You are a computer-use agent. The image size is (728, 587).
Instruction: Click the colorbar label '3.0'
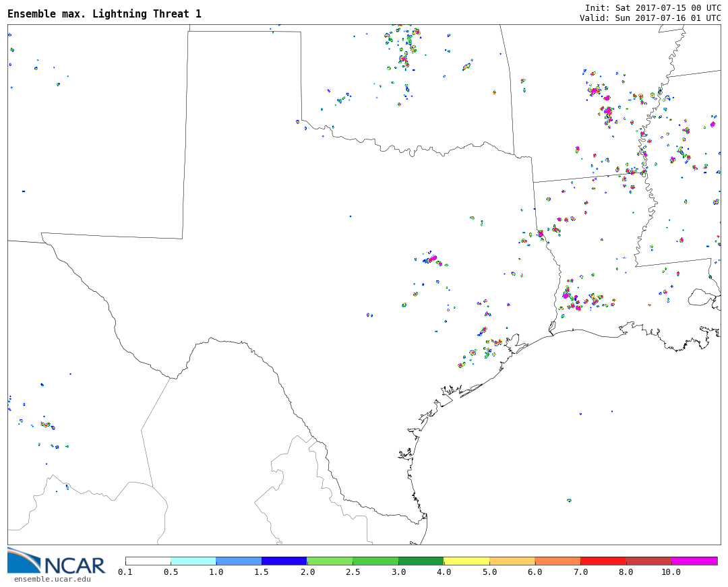[x=398, y=572]
